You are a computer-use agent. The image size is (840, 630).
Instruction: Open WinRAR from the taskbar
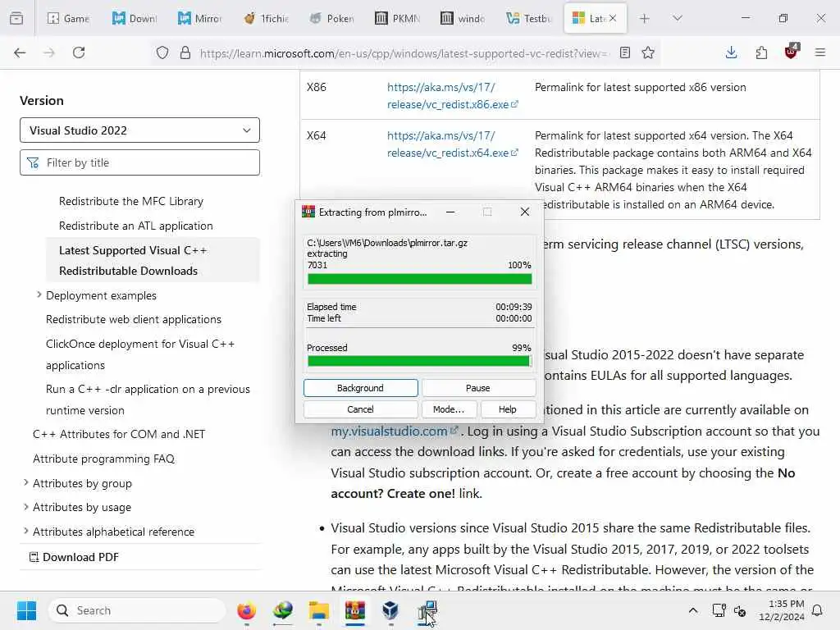pyautogui.click(x=354, y=610)
